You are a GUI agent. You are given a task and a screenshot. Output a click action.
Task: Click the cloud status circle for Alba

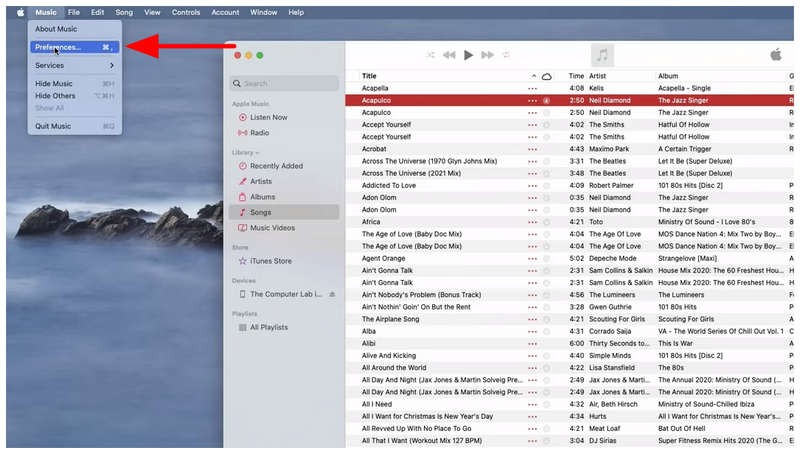coord(546,332)
